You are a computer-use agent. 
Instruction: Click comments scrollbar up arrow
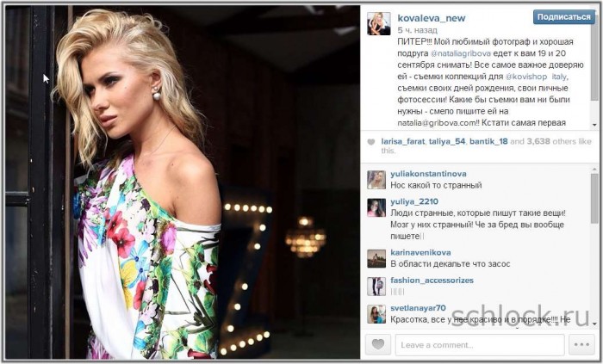pos(594,169)
